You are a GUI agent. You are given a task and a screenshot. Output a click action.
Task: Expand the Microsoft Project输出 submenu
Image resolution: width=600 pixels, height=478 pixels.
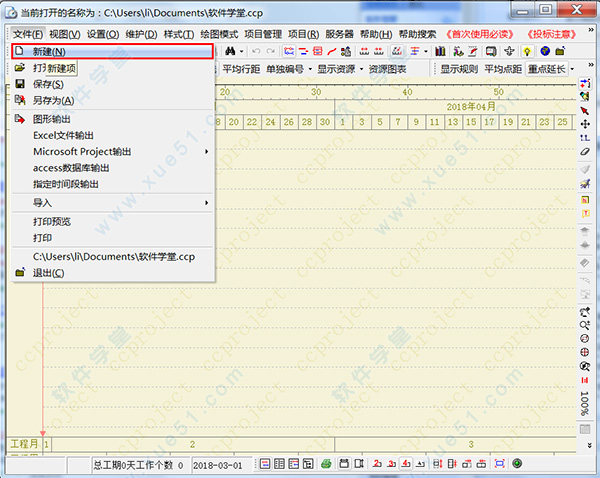tap(110, 151)
